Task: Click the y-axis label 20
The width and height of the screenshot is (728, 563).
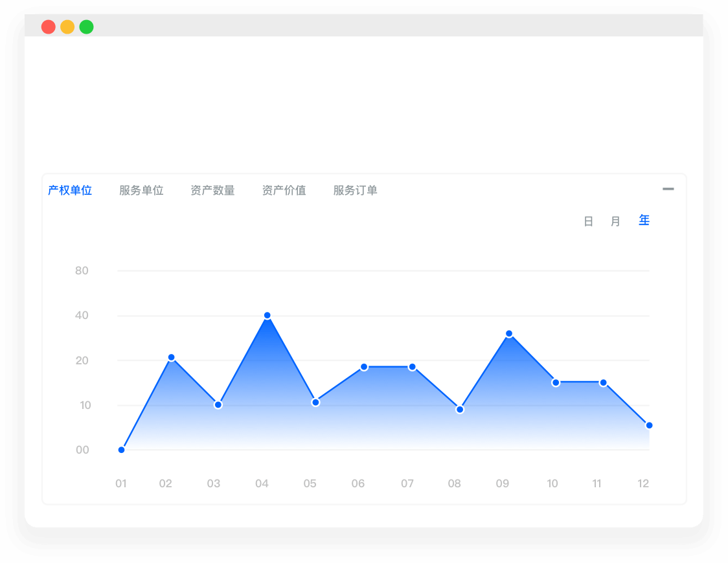Action: 82,360
